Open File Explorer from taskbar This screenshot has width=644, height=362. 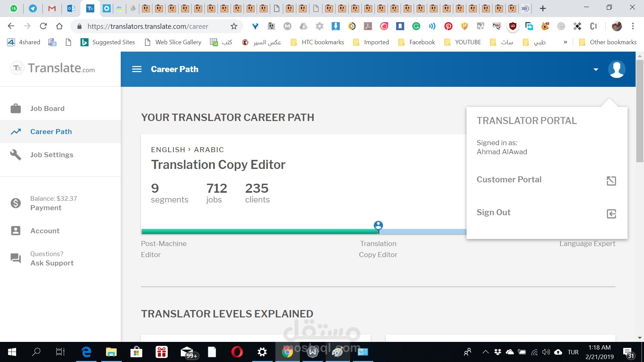(111, 352)
